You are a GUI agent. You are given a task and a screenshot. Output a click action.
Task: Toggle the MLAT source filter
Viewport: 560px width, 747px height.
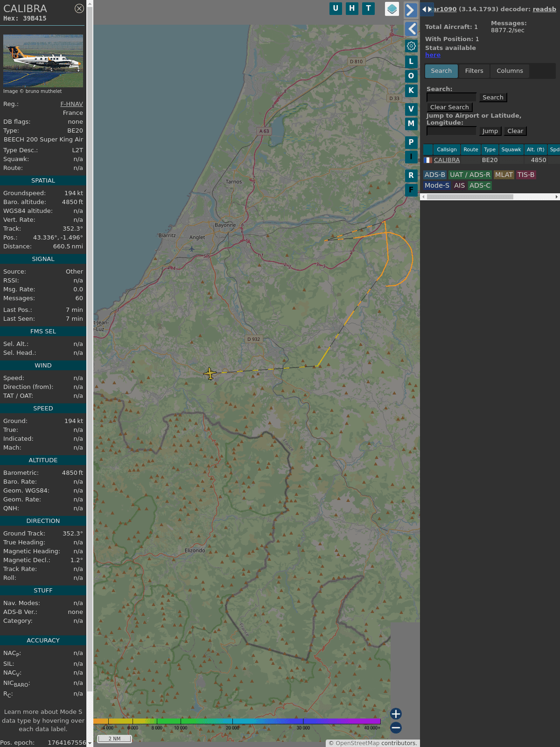click(504, 175)
